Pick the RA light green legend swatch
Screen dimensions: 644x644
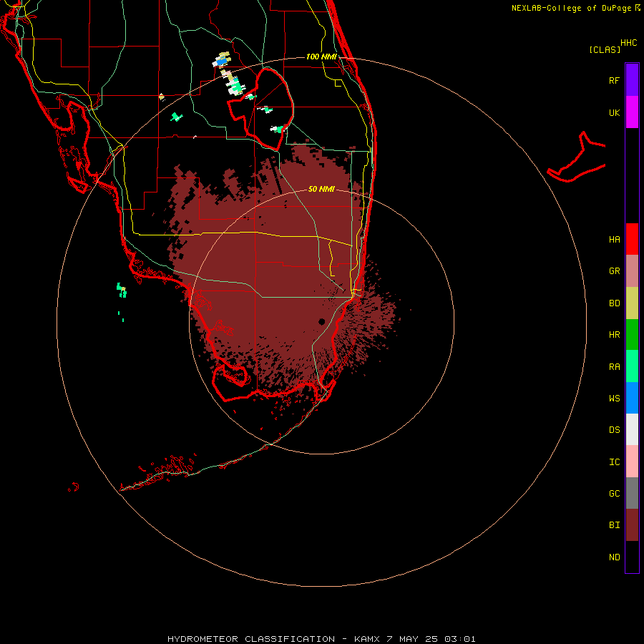(x=632, y=366)
